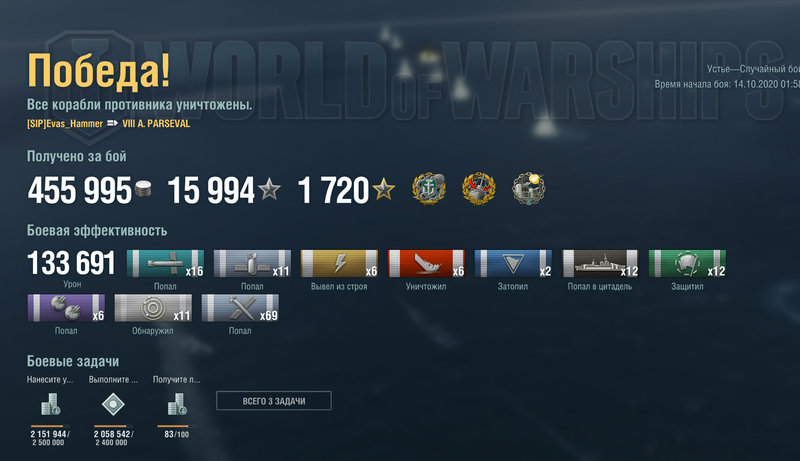This screenshot has height=461, width=800.
Task: Select the red Уничтожил destroyed ribbon
Action: point(426,263)
